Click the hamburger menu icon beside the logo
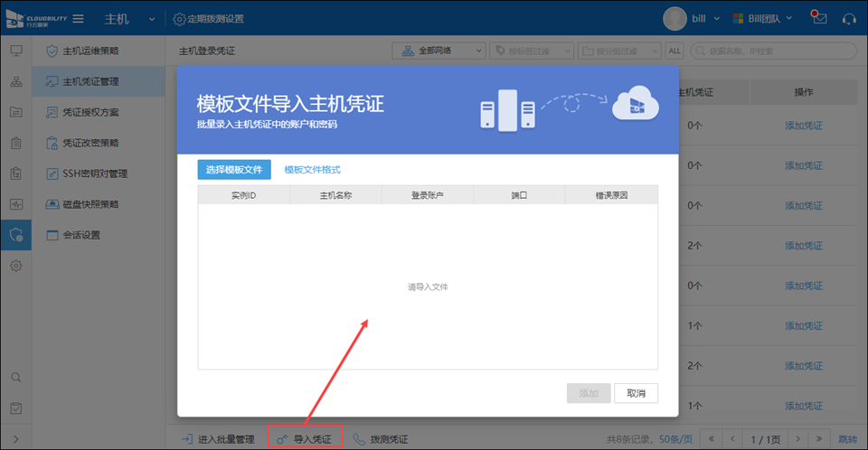This screenshot has height=450, width=868. 78,19
